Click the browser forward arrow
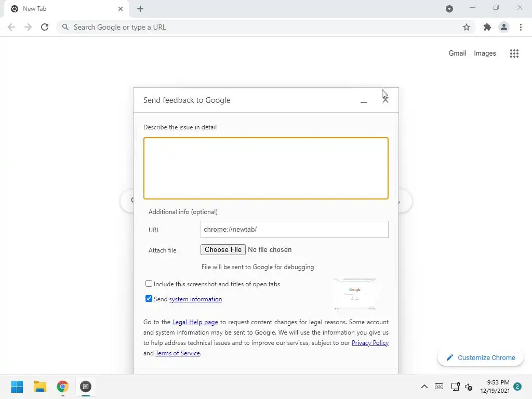The height and width of the screenshot is (399, 532). coord(28,27)
